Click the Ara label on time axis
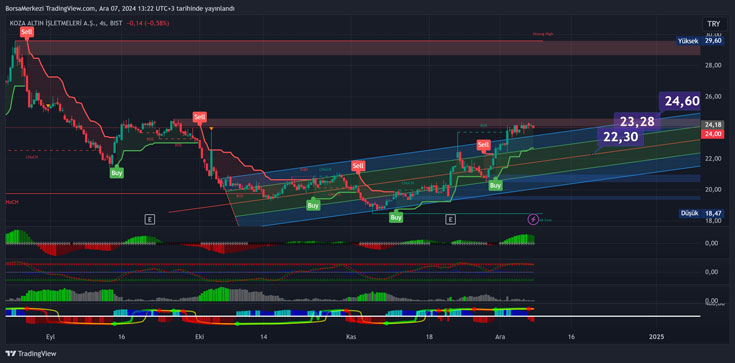735x363 pixels. [x=499, y=337]
